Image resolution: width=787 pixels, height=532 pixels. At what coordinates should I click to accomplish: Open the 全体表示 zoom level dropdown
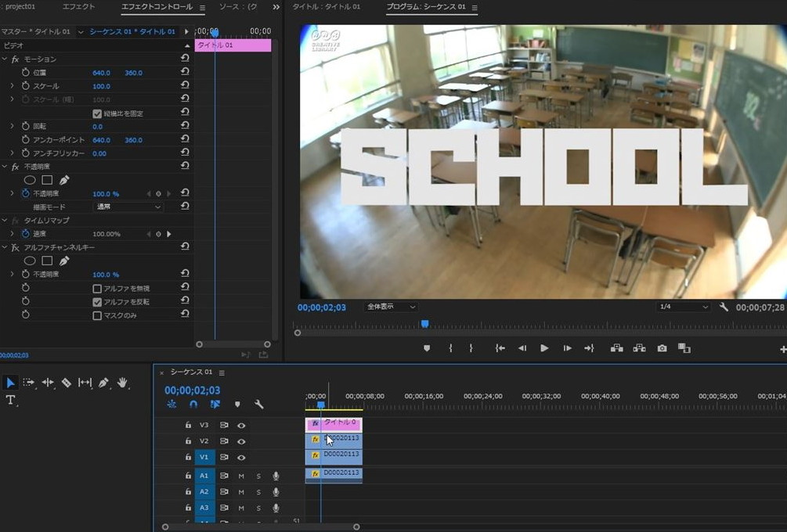391,307
